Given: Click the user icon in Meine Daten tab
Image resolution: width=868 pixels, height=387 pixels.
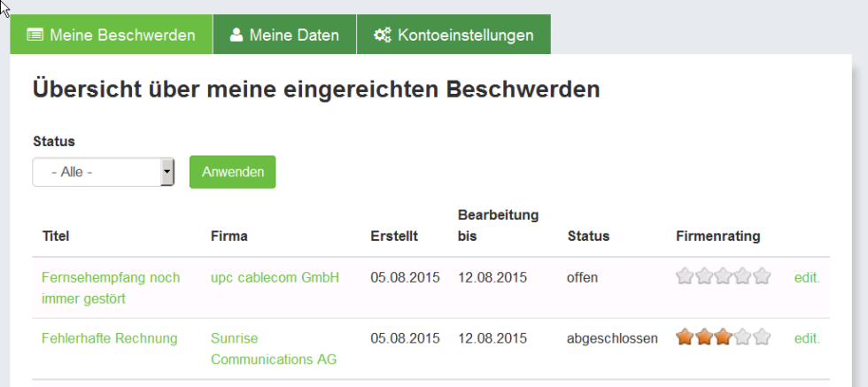Looking at the screenshot, I should (x=236, y=35).
